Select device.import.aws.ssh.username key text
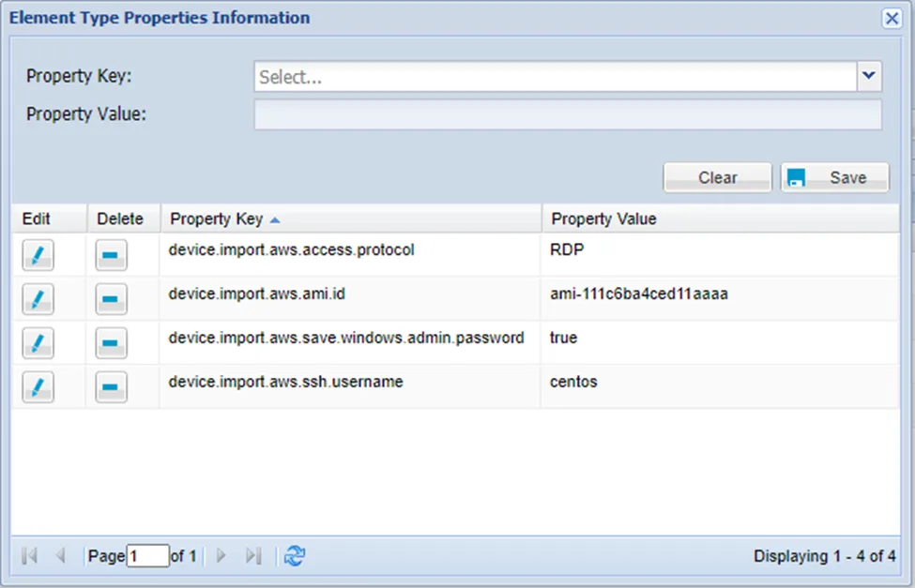This screenshot has height=588, width=915. 286,382
